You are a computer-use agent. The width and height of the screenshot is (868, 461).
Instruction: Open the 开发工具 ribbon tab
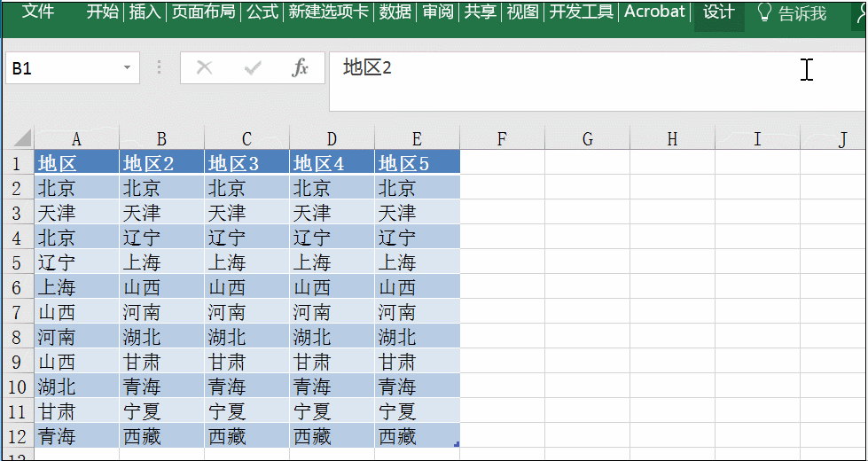tap(582, 12)
